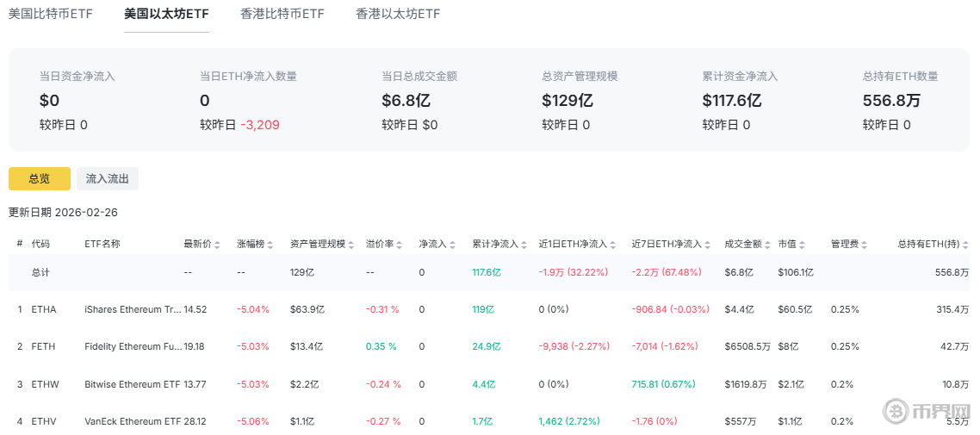Screen dimensions: 980x435
Task: Click 总计 row 117.6亿 cell
Action: (487, 272)
